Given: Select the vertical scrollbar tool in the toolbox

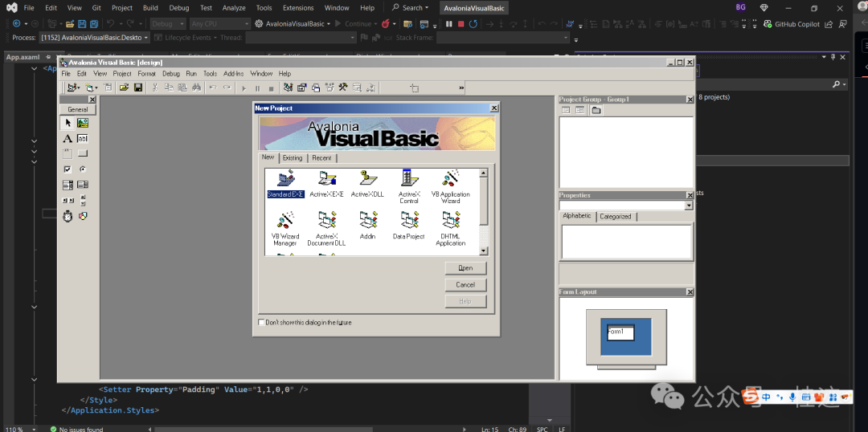Looking at the screenshot, I should click(83, 200).
